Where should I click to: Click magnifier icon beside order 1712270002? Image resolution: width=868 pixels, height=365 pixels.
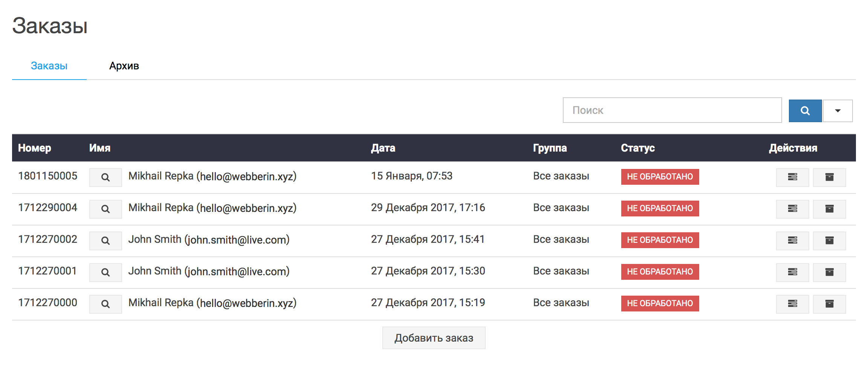coord(105,241)
